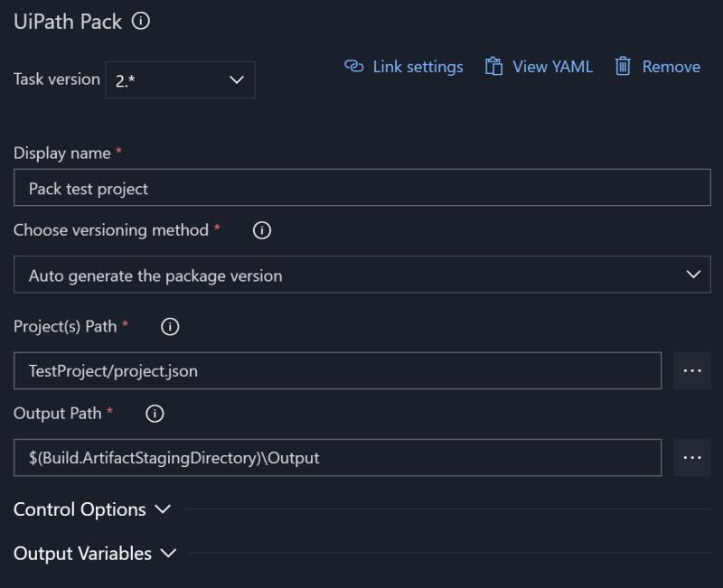
Task: Click the Remove label
Action: [x=670, y=66]
